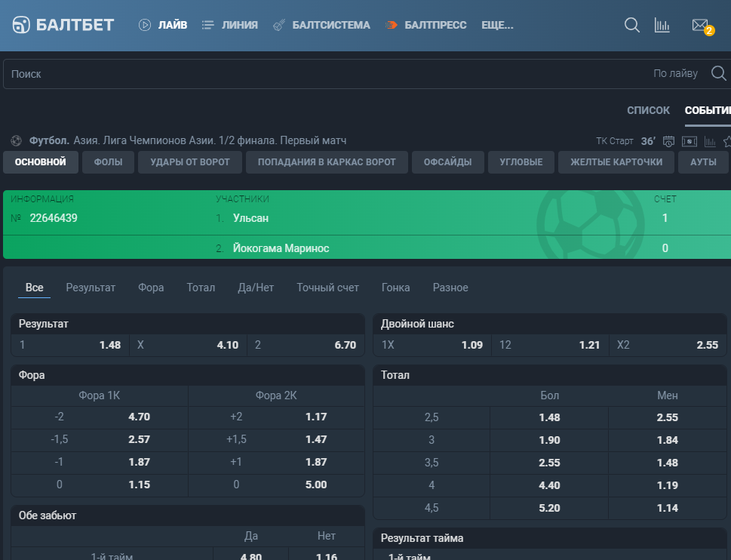Switch to the СОБЫТИЕ view tab
This screenshot has height=560, width=731.
click(708, 110)
